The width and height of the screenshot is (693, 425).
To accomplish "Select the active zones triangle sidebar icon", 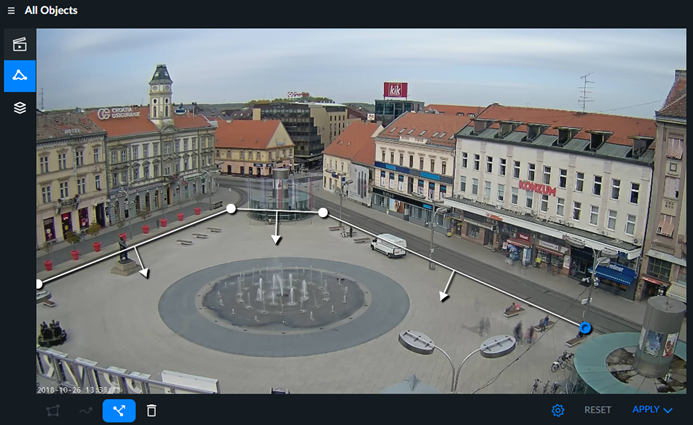I will pos(19,76).
